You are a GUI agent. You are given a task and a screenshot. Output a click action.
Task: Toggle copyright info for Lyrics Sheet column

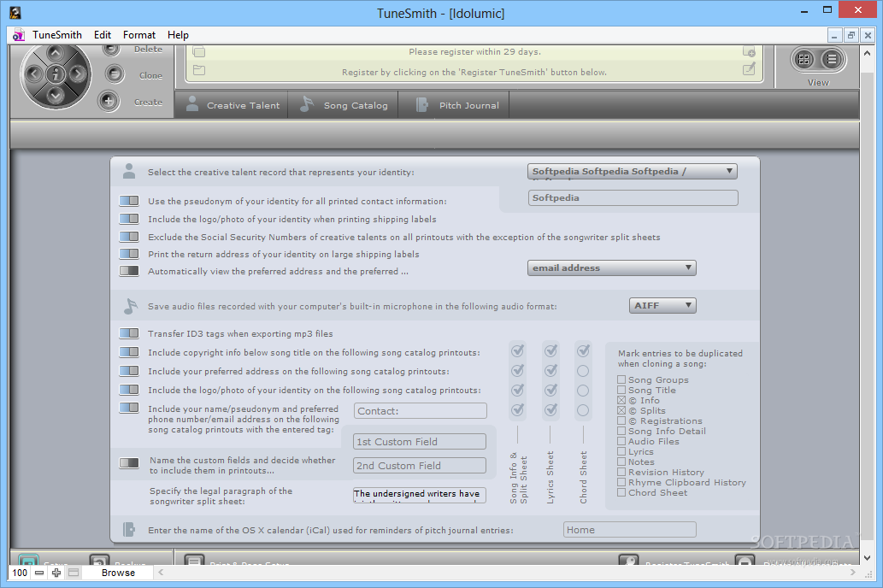pyautogui.click(x=550, y=351)
